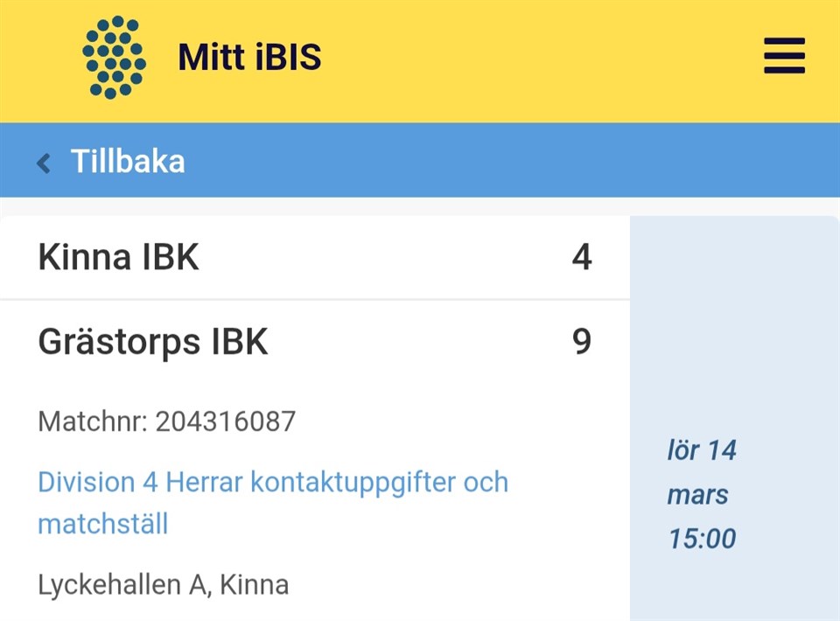Click Kinna IBK's score of 4

point(582,258)
